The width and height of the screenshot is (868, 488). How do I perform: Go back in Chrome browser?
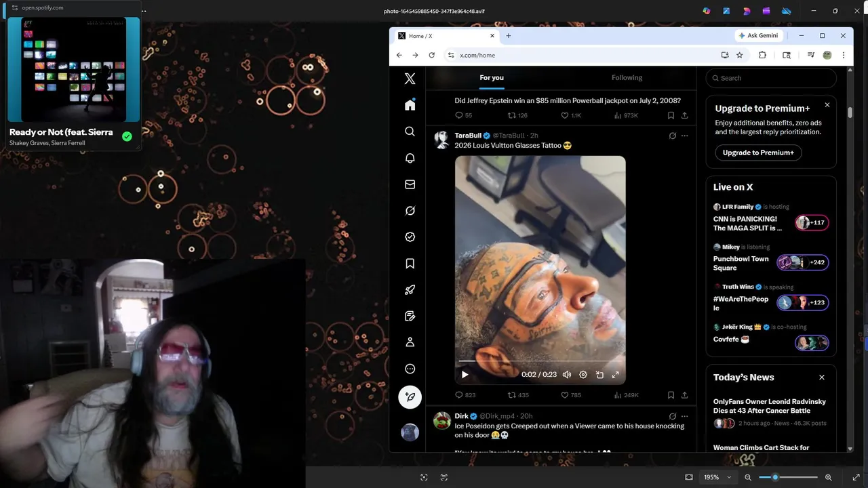[x=399, y=56]
